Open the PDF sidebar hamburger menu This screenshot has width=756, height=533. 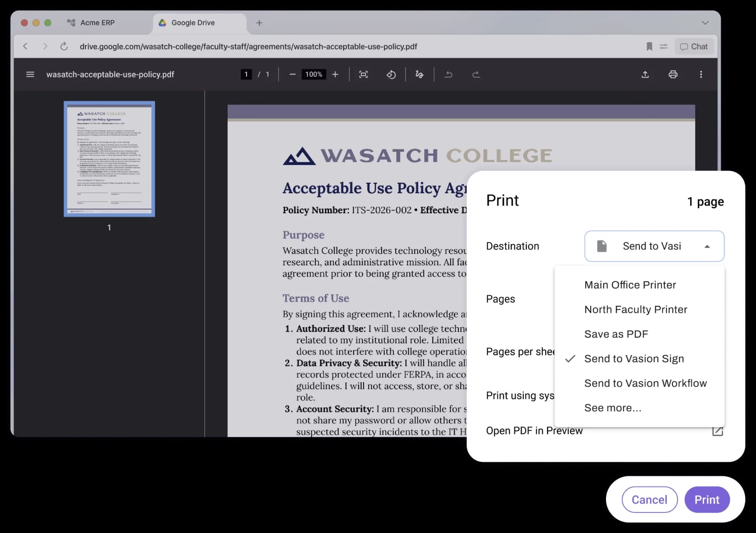[x=30, y=74]
